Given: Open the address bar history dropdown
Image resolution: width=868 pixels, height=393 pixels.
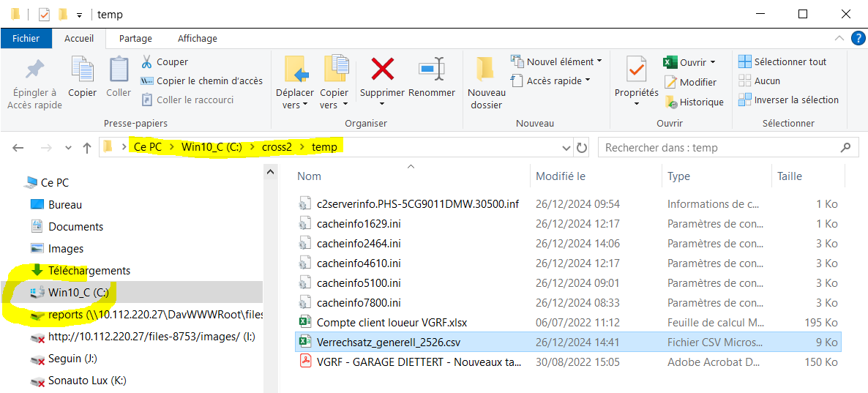Looking at the screenshot, I should coord(566,148).
